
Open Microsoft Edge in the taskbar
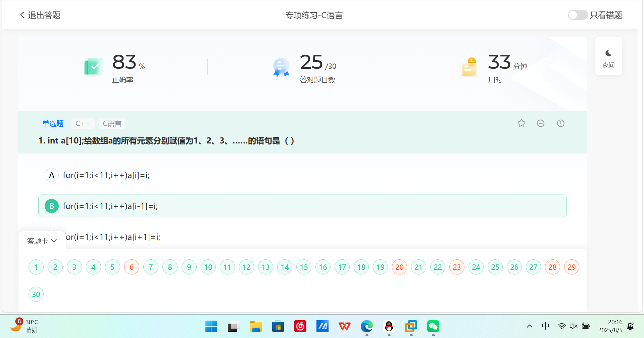click(366, 326)
